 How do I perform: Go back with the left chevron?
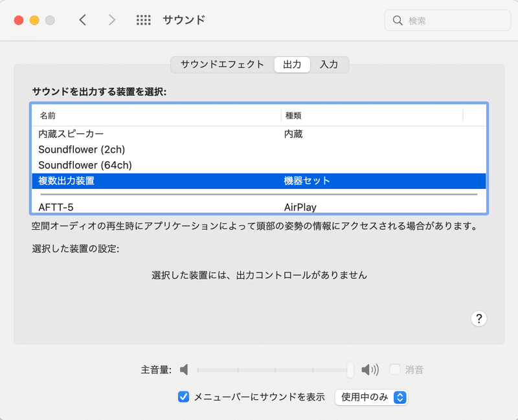click(x=83, y=20)
